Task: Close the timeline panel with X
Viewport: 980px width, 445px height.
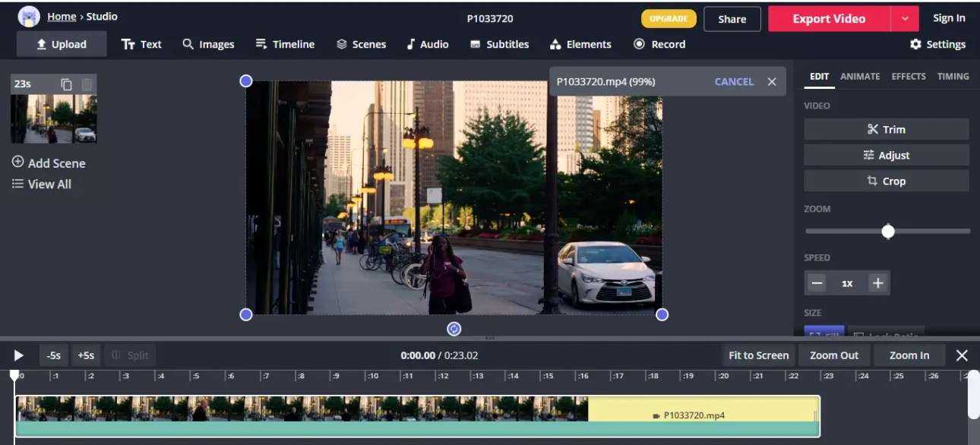Action: pos(962,355)
